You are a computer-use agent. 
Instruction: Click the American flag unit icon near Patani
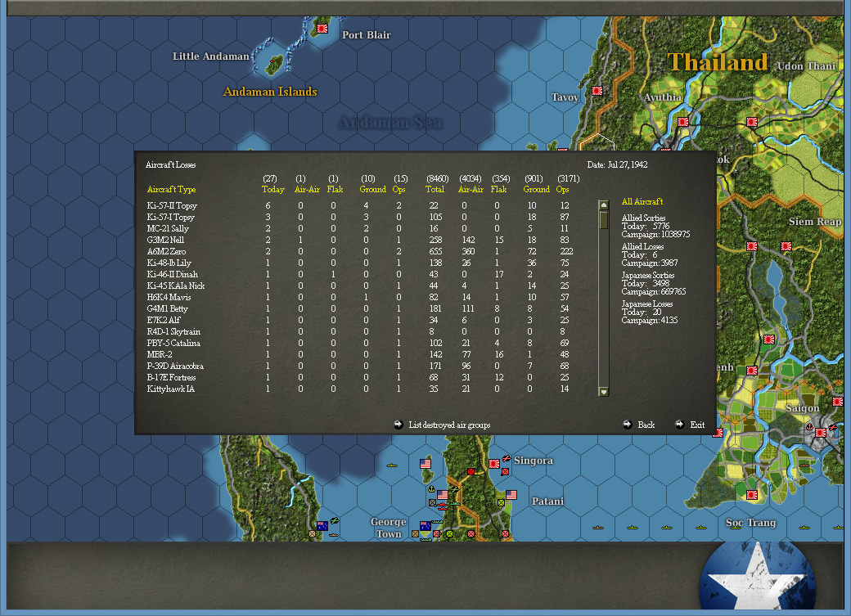[x=511, y=495]
